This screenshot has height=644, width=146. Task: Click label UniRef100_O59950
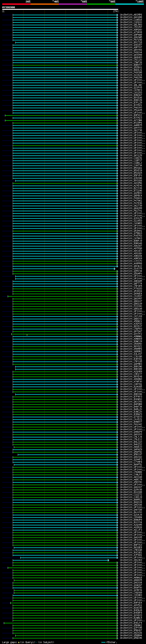tap(131, 344)
